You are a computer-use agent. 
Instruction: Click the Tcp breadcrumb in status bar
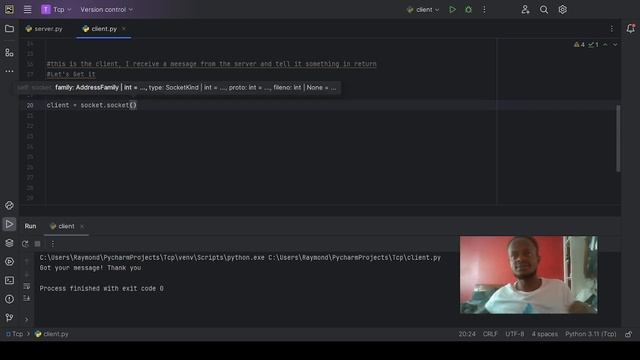coord(15,334)
